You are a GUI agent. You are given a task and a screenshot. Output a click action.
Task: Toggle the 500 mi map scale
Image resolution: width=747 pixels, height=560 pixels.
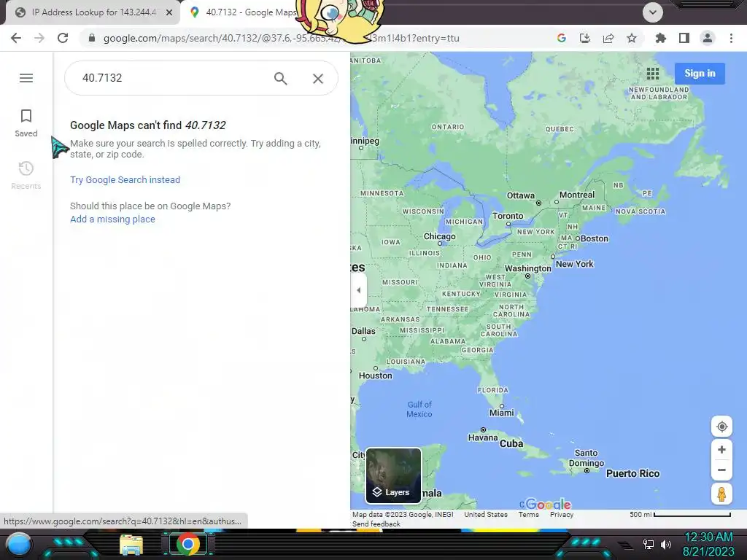[680, 514]
